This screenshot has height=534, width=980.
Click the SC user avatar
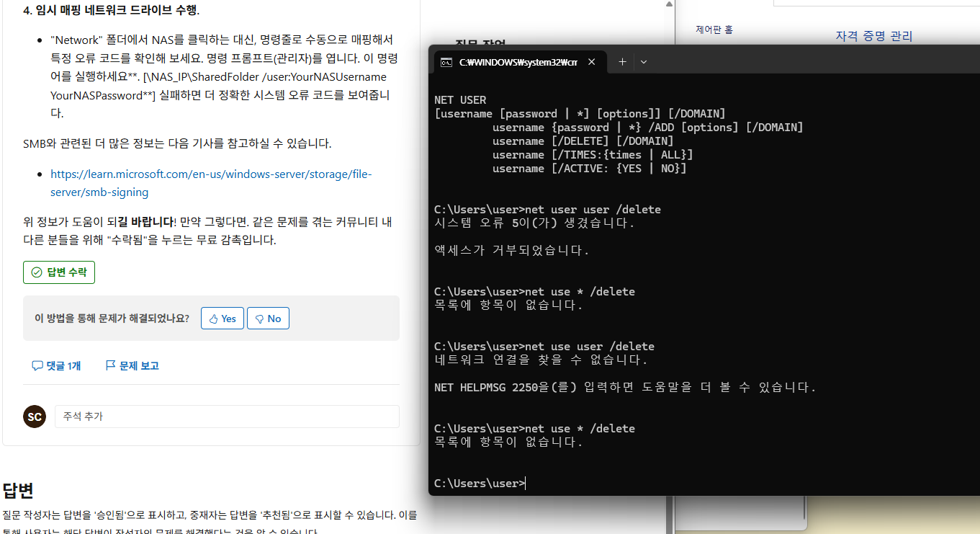point(35,417)
